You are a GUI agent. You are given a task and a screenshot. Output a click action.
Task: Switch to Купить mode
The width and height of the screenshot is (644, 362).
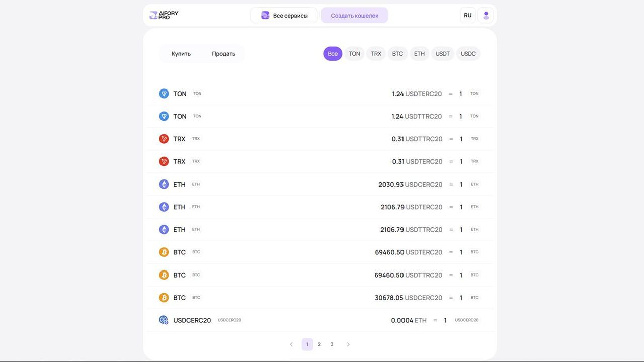pos(181,54)
